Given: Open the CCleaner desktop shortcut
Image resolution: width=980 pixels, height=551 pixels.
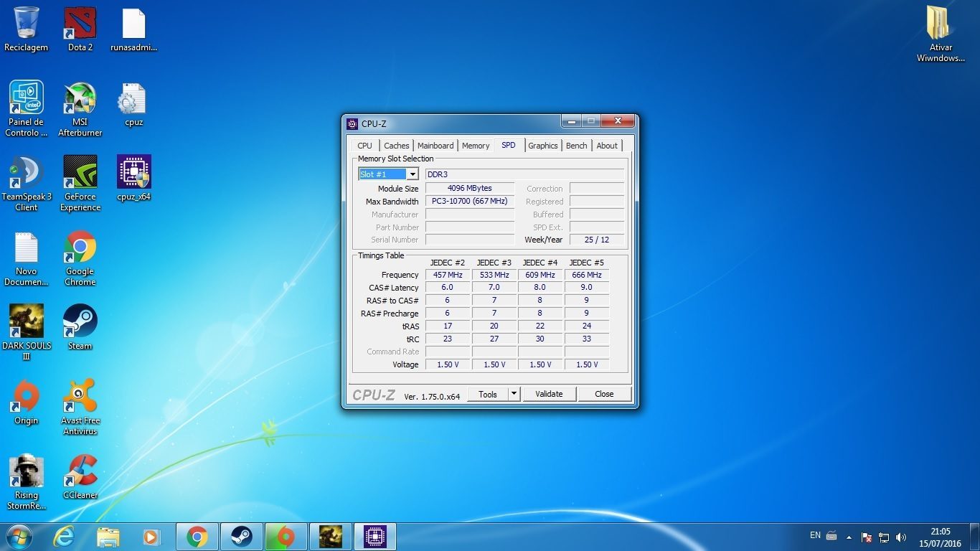Looking at the screenshot, I should pos(80,476).
